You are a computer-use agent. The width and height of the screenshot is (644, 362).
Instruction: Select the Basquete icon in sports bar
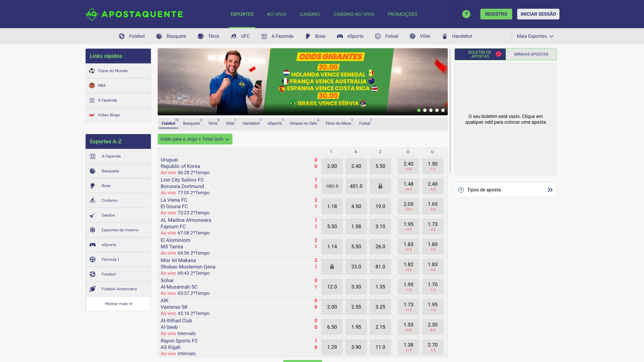[x=159, y=36]
